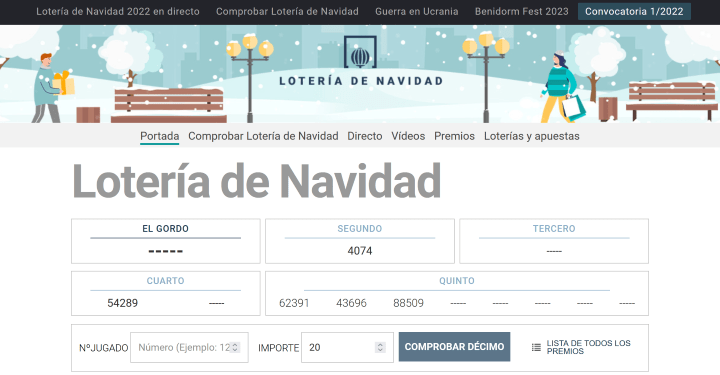Open Loterías y apuestas tab
Image resolution: width=720 pixels, height=375 pixels.
pos(531,136)
